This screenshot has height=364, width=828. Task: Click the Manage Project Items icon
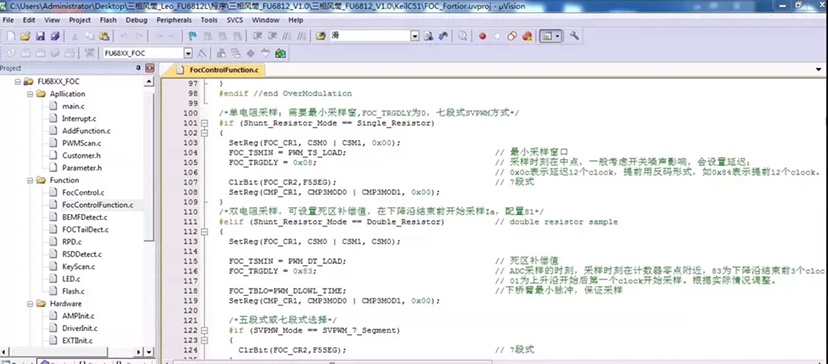tap(221, 53)
